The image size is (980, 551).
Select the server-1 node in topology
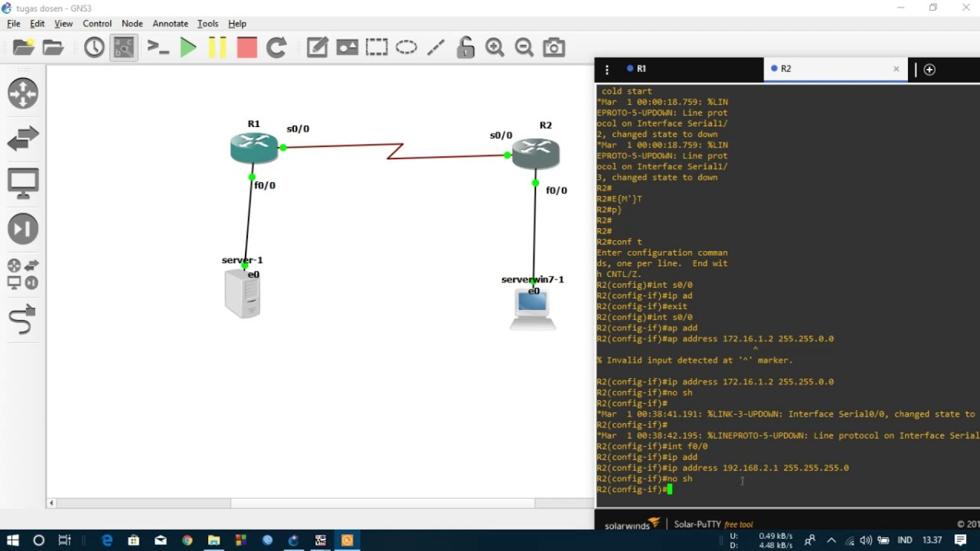point(243,294)
